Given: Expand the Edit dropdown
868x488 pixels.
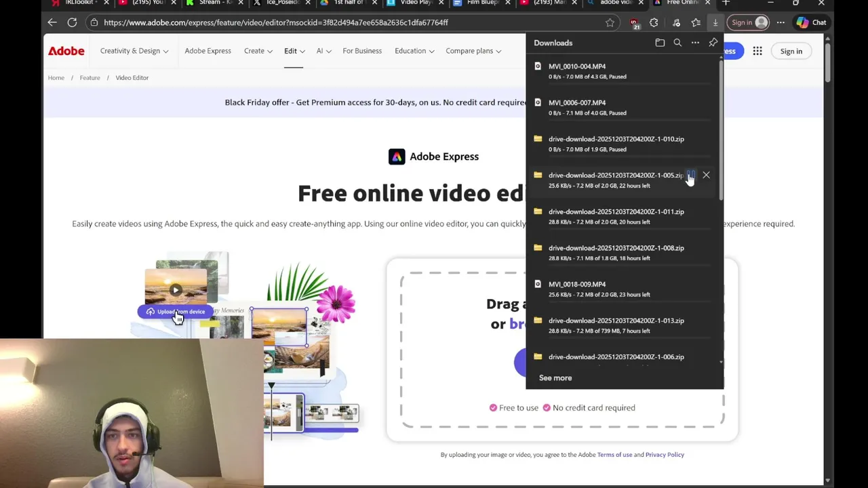Looking at the screenshot, I should 294,51.
